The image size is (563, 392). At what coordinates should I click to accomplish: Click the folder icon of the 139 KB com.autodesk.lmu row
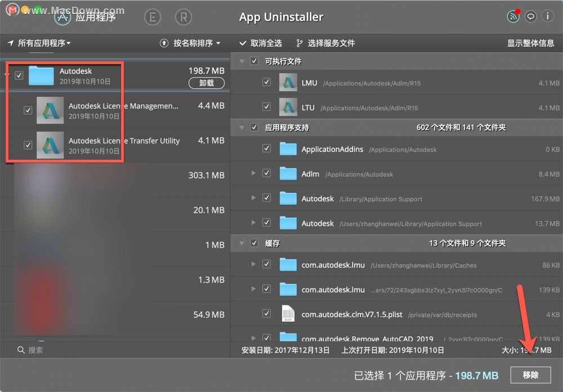pos(288,290)
